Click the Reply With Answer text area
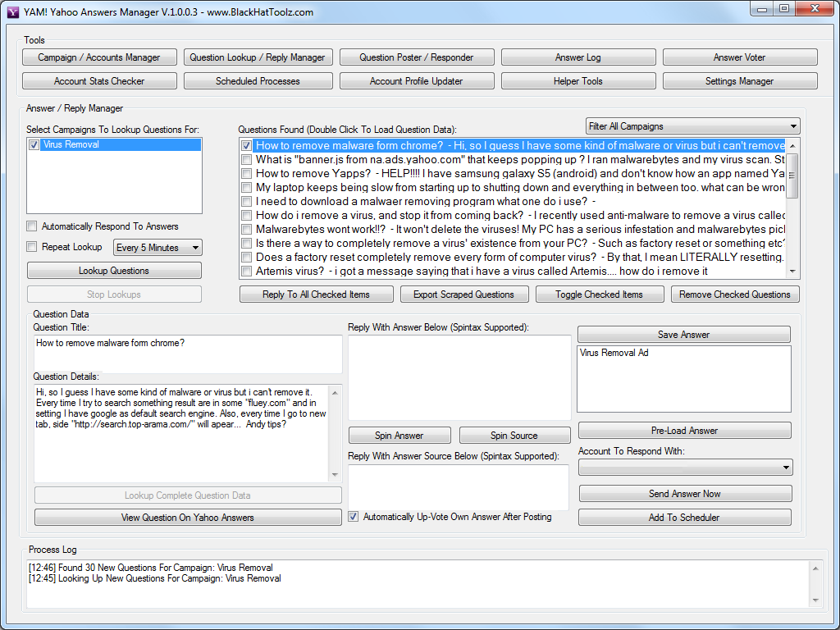840x630 pixels. [459, 377]
